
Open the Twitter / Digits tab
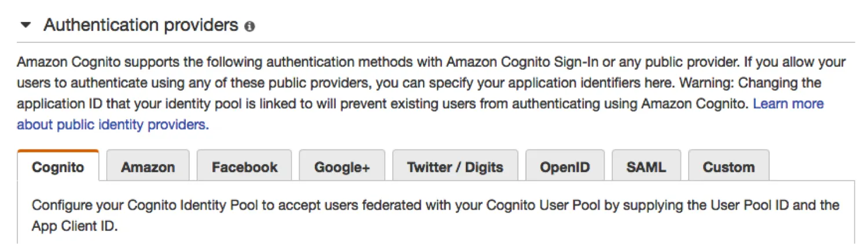point(455,167)
